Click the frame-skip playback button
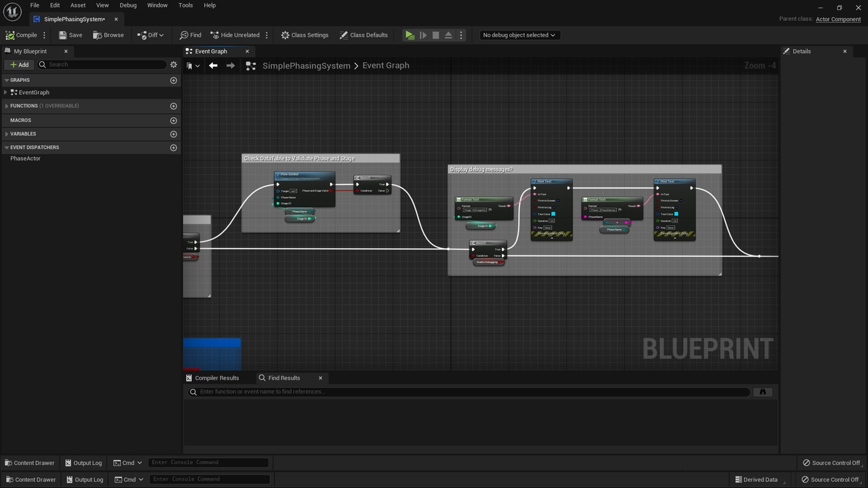The image size is (868, 488). pyautogui.click(x=423, y=35)
